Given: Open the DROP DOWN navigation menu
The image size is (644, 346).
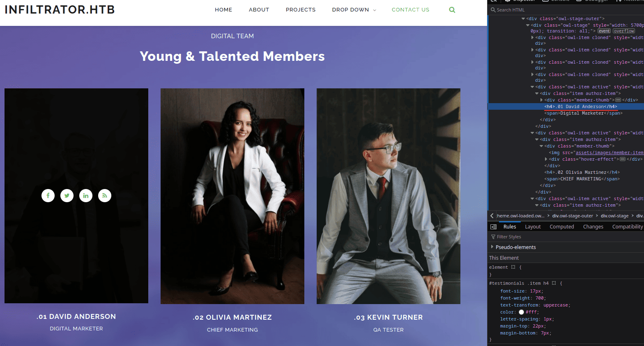Looking at the screenshot, I should [354, 10].
